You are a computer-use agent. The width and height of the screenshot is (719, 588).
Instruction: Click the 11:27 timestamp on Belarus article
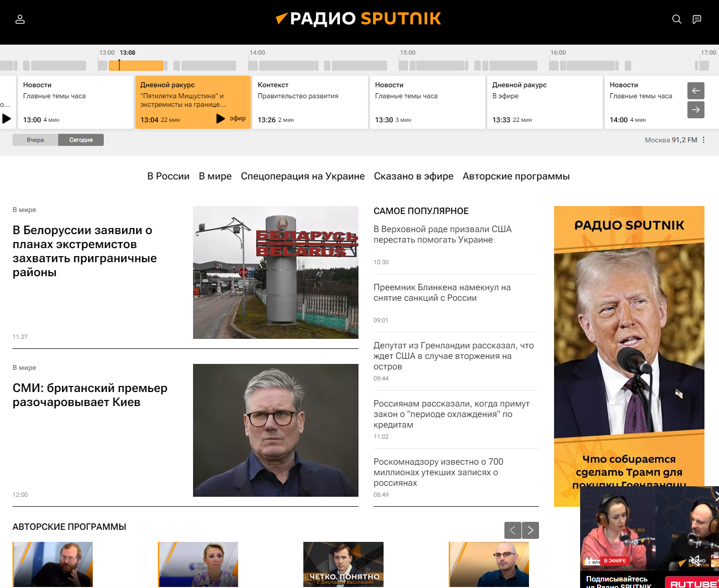click(x=20, y=337)
